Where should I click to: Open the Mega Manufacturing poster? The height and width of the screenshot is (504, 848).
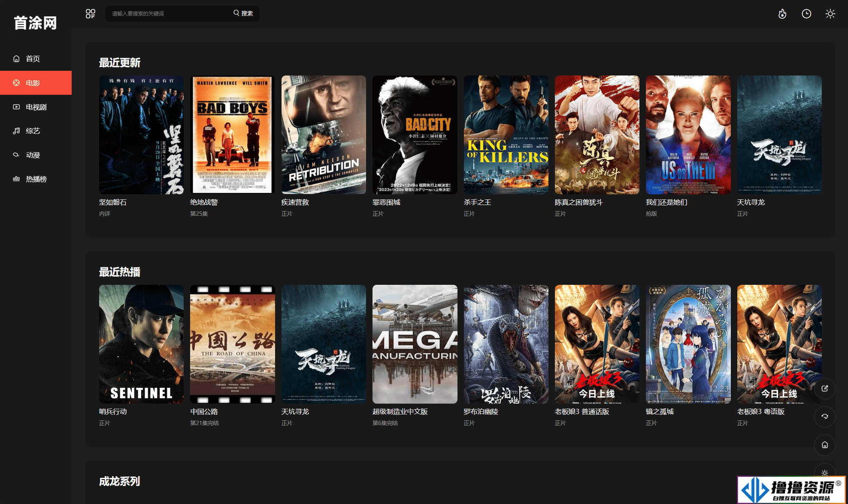415,344
